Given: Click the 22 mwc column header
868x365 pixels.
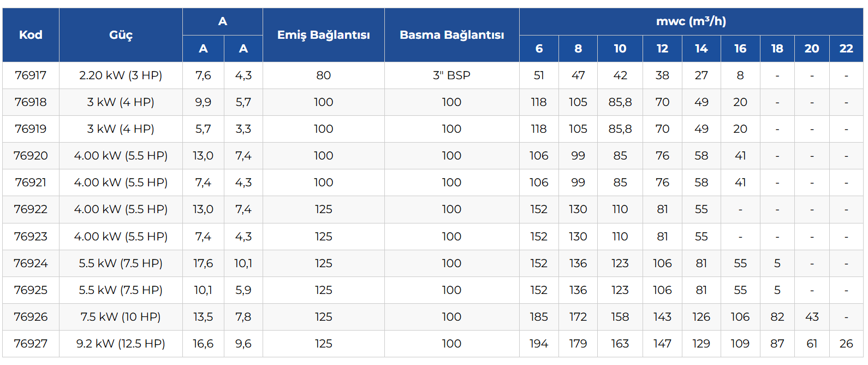Looking at the screenshot, I should click(x=846, y=49).
